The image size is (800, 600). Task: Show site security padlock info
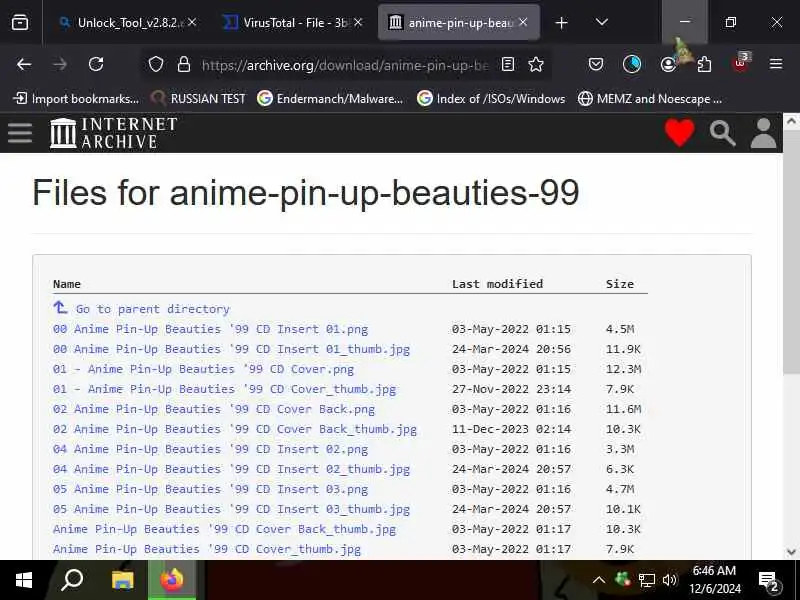[x=184, y=64]
